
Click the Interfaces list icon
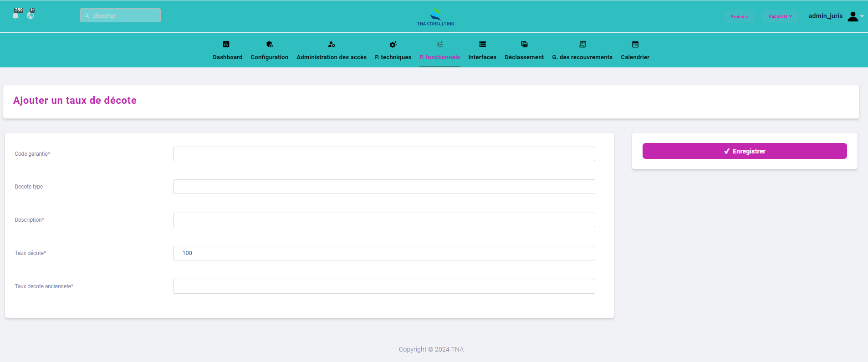coord(482,44)
